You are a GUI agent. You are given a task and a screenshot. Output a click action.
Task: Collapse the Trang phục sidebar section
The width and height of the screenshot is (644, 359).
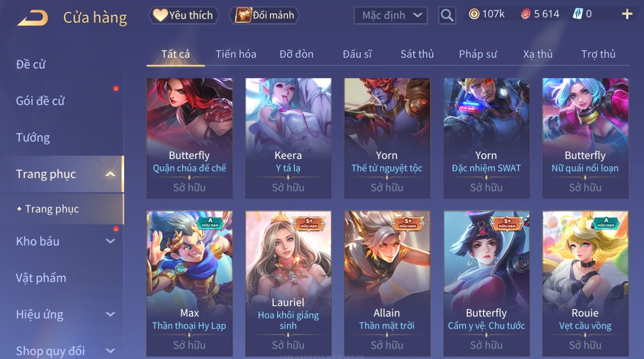[x=110, y=174]
